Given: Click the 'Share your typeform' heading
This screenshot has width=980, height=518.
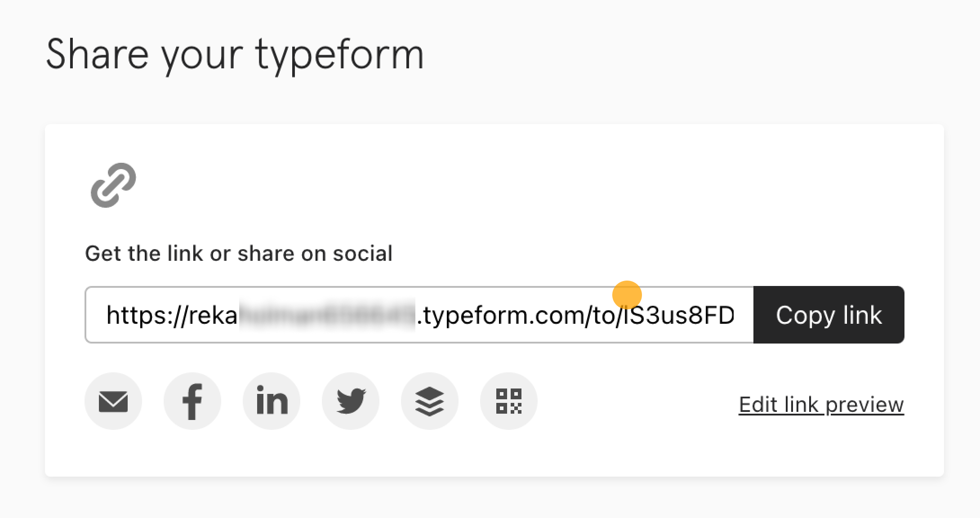Looking at the screenshot, I should click(235, 56).
